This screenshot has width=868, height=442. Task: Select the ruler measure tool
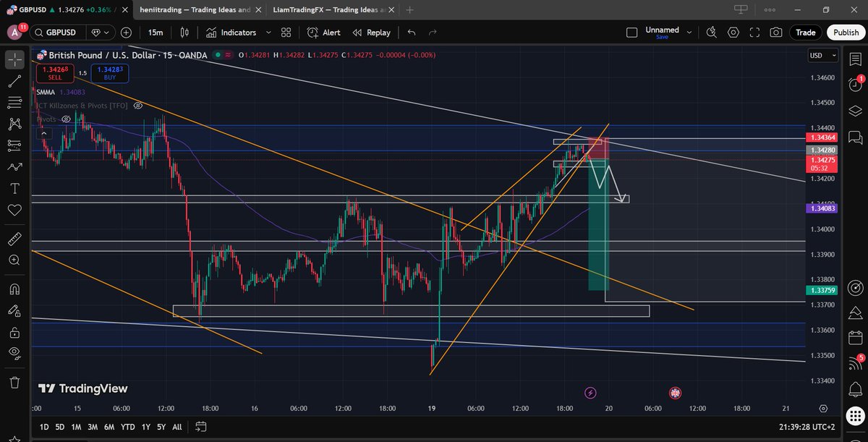[x=14, y=238]
